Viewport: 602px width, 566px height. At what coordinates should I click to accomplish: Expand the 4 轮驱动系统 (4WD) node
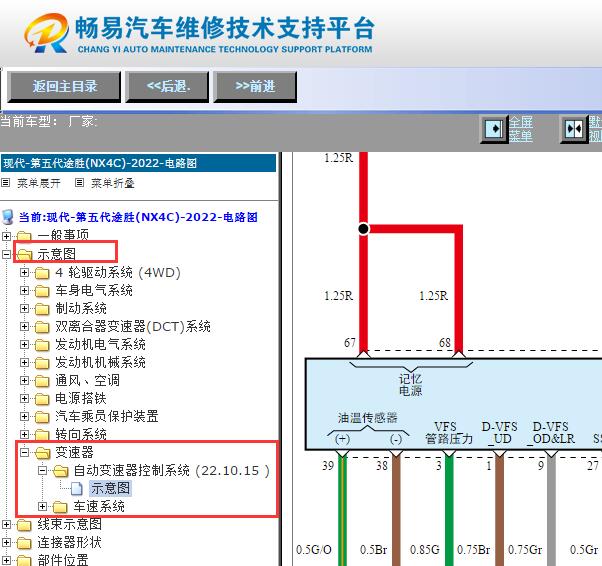[24, 272]
